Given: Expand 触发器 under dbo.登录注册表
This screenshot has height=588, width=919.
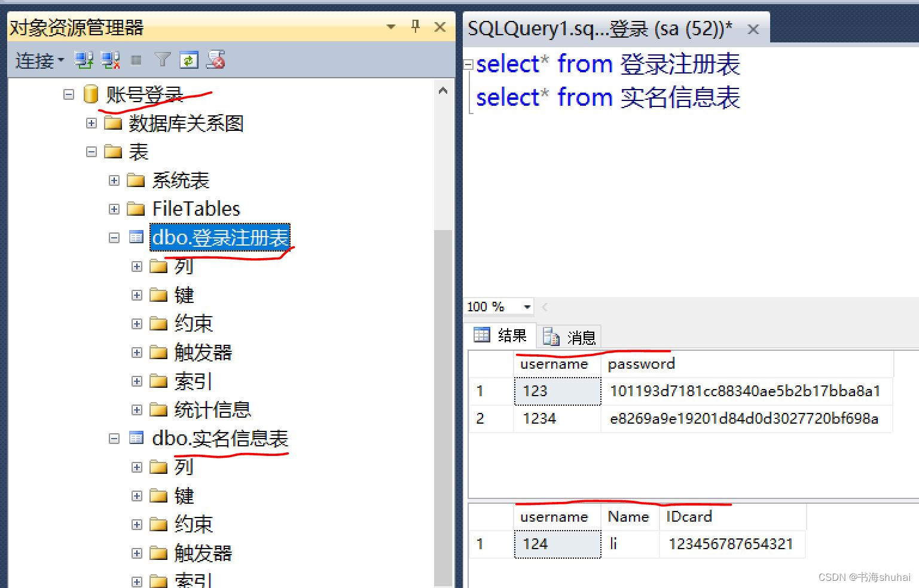Looking at the screenshot, I should tap(137, 353).
